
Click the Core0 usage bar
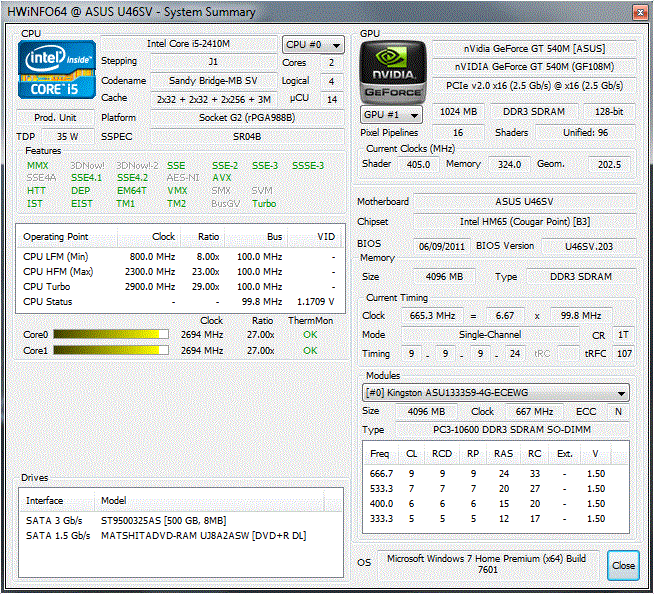pos(111,335)
